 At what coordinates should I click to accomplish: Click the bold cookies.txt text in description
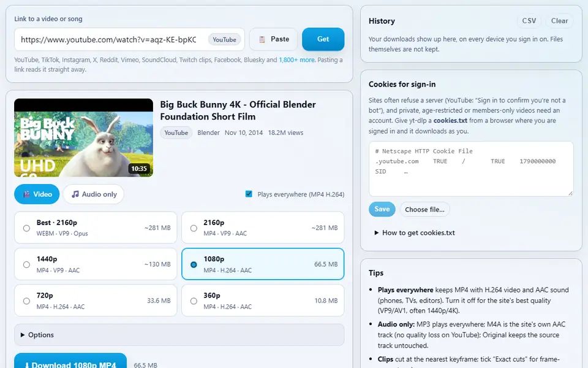450,121
